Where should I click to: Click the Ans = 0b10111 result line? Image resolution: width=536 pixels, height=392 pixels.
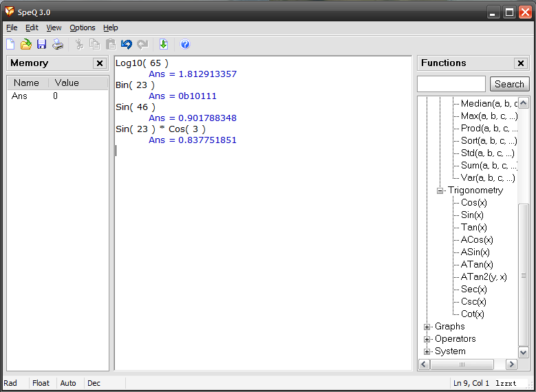pos(182,96)
